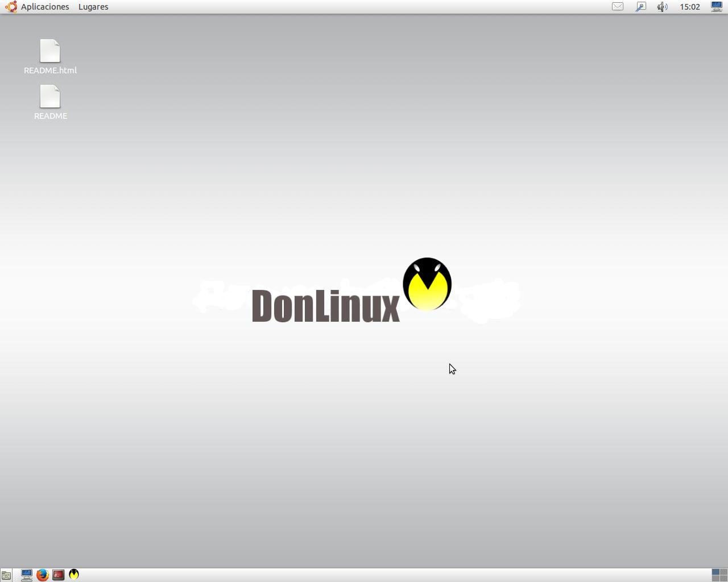Select the README desktop file icon
Viewport: 728px width, 582px height.
(50, 97)
